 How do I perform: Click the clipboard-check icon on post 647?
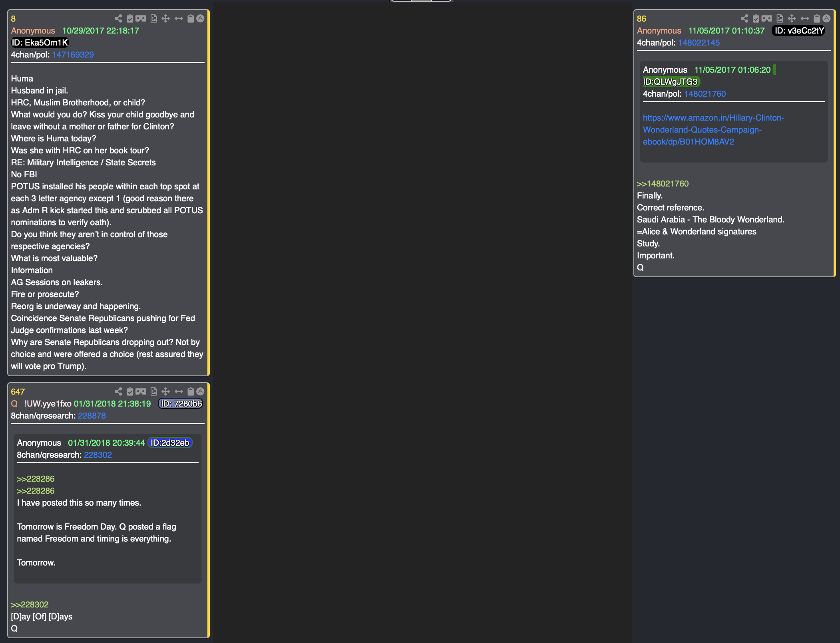click(x=130, y=391)
